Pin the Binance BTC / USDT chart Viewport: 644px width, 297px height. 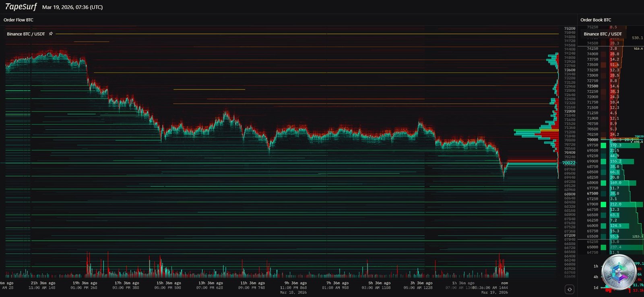pos(51,34)
